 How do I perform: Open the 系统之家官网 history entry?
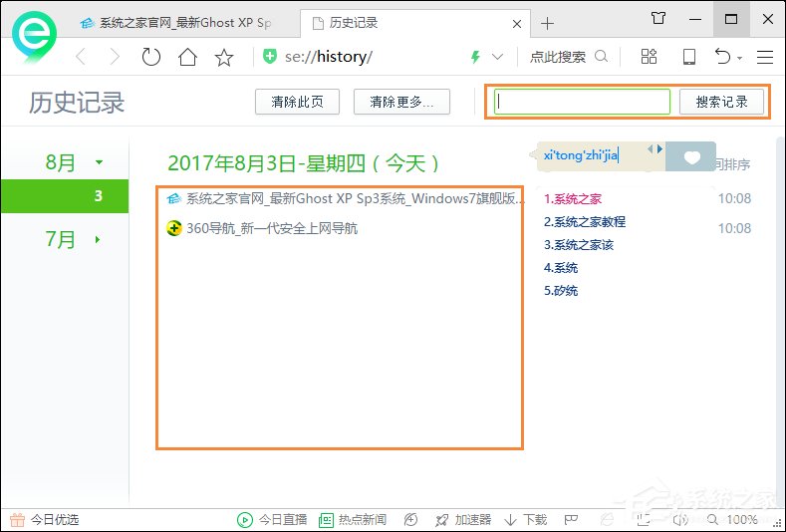tap(356, 198)
